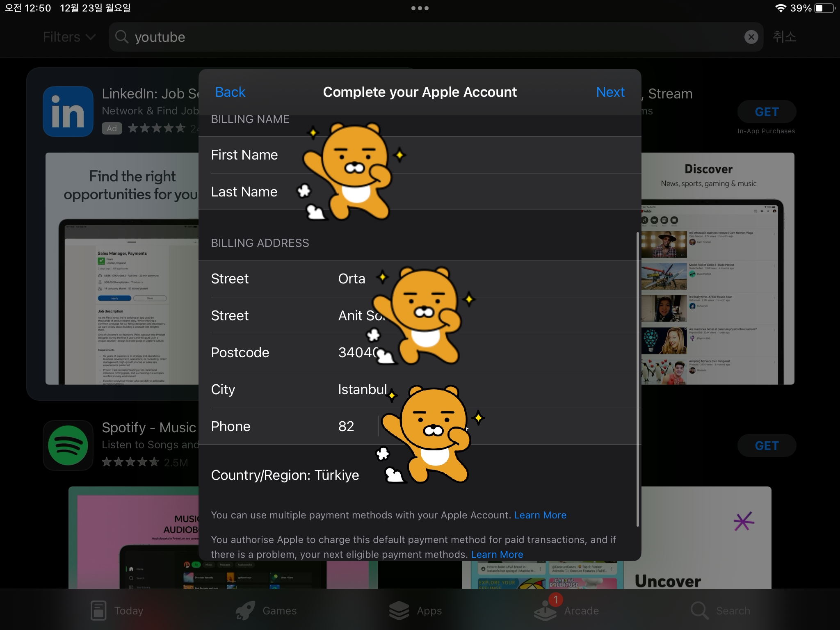Tap the date 12월 23일 월요일
The width and height of the screenshot is (840, 630).
95,8
